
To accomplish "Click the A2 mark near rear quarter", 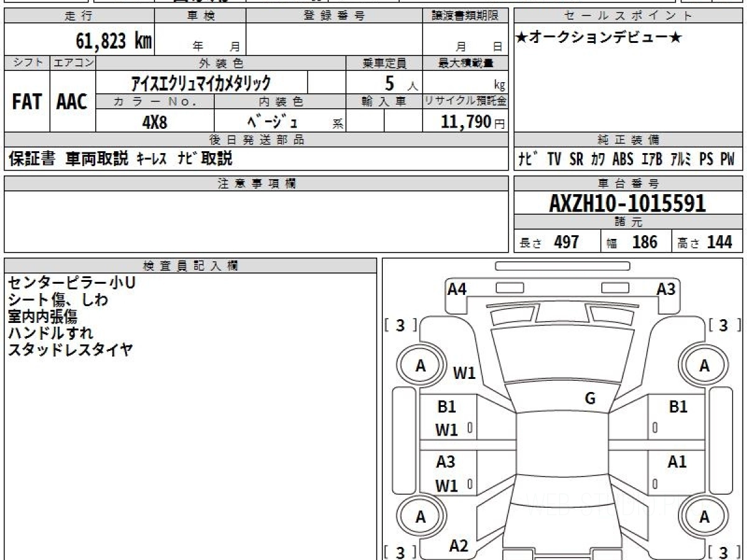I will [x=459, y=546].
